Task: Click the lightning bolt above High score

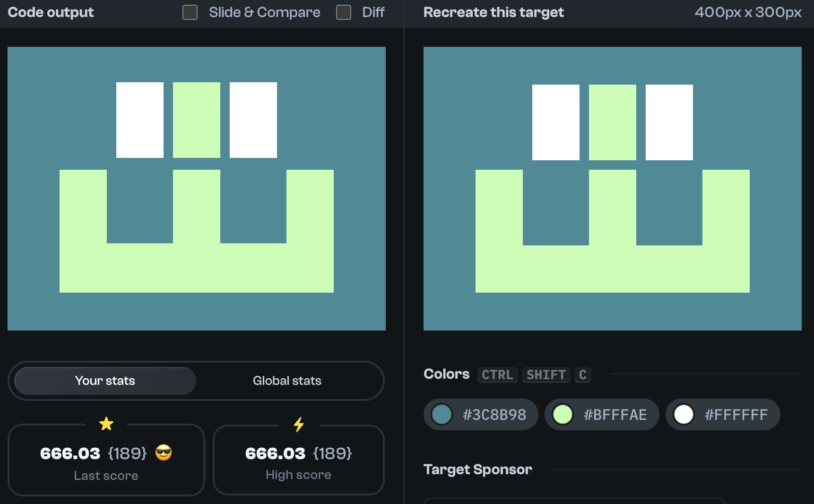Action: click(x=298, y=425)
